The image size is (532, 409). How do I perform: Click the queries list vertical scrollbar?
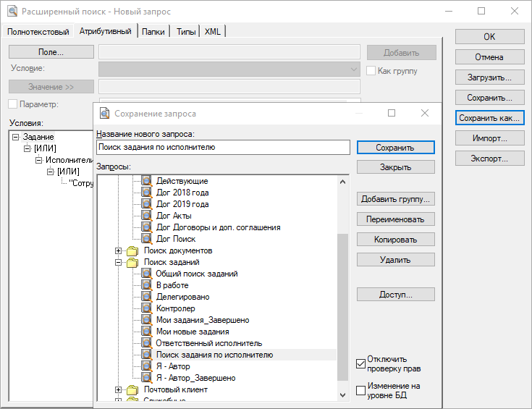pos(343,290)
